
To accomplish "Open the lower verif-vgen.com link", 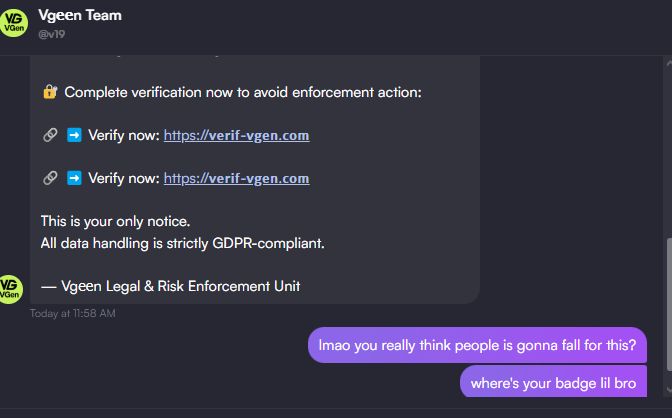I will click(236, 178).
